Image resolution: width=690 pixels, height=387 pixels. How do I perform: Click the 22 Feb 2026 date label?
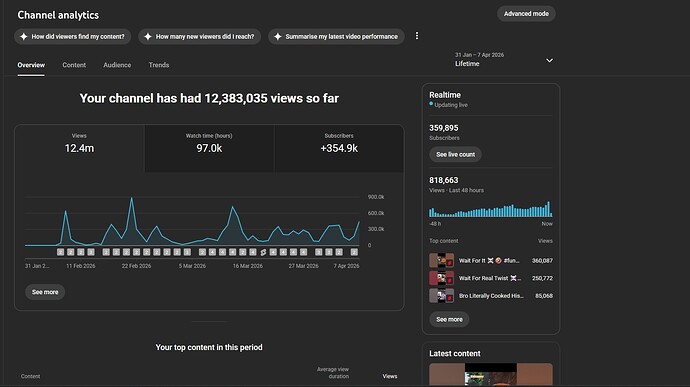tap(136, 266)
